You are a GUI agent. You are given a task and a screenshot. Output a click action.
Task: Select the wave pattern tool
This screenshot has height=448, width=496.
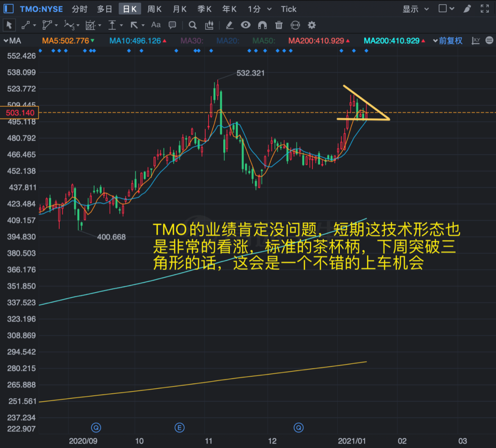pos(69,25)
